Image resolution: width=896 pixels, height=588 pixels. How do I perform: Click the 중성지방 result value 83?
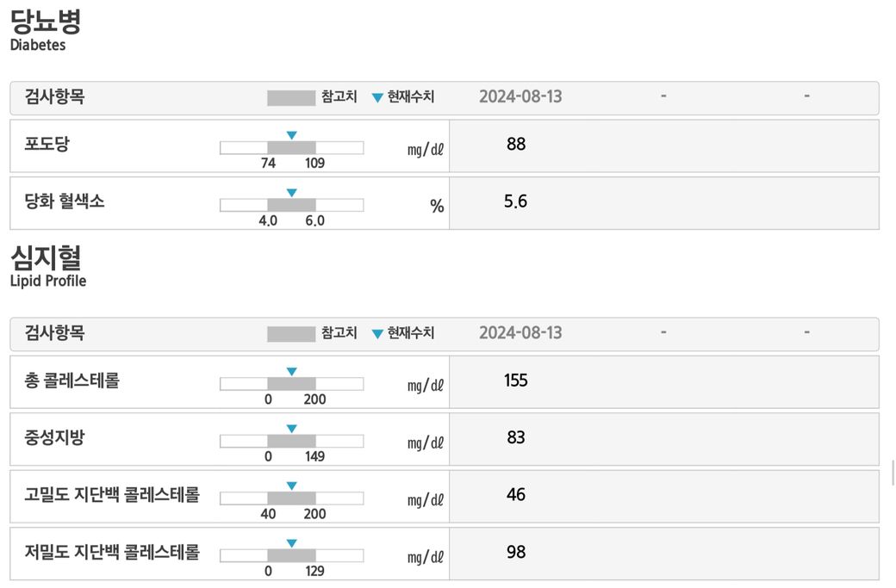tap(516, 437)
